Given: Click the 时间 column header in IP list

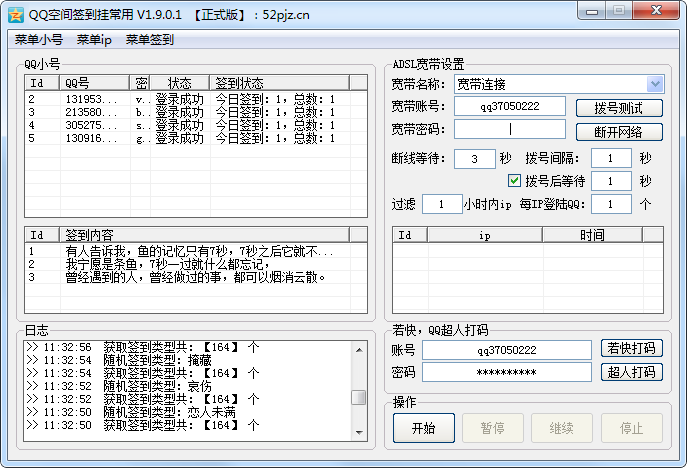Looking at the screenshot, I should 591,235.
